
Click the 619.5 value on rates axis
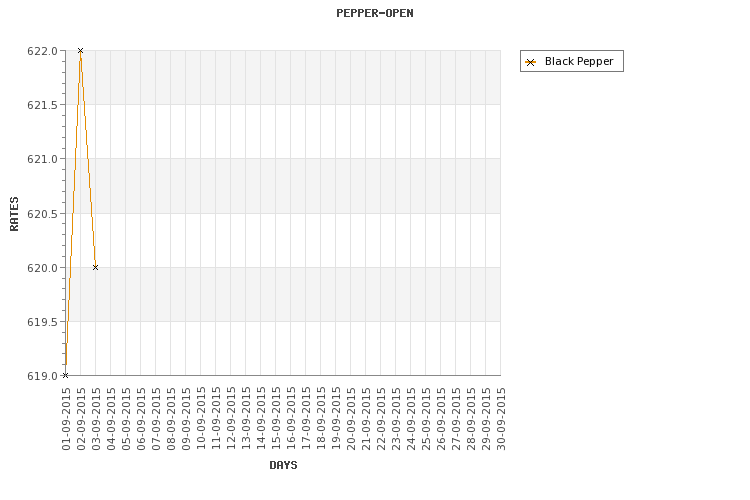[x=42, y=322]
